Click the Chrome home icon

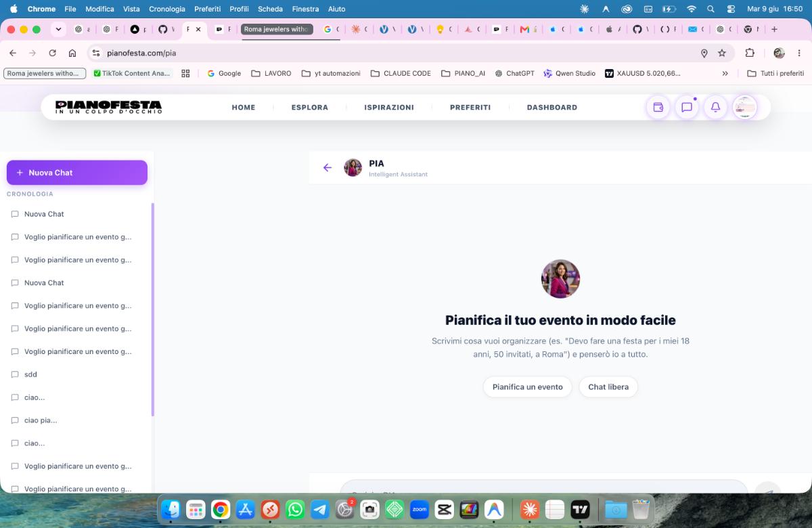coord(72,53)
